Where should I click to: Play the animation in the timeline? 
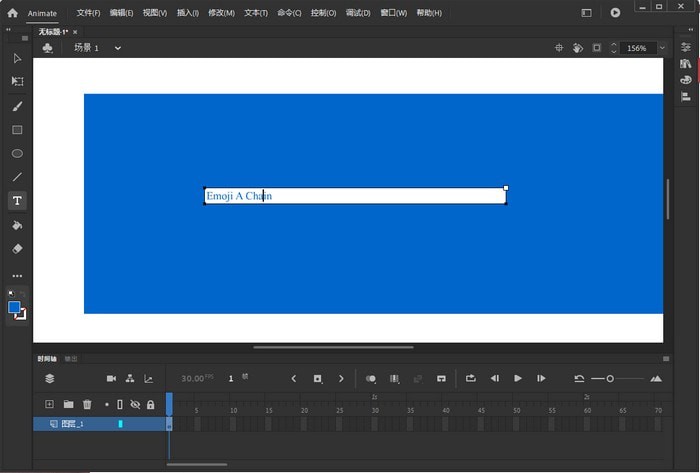pos(518,378)
